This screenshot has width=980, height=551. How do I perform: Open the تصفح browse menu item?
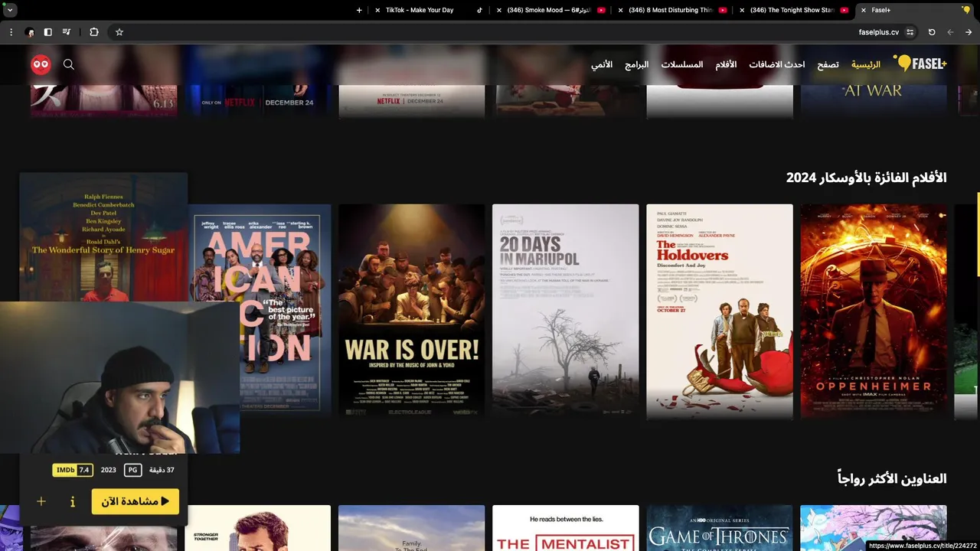[828, 64]
